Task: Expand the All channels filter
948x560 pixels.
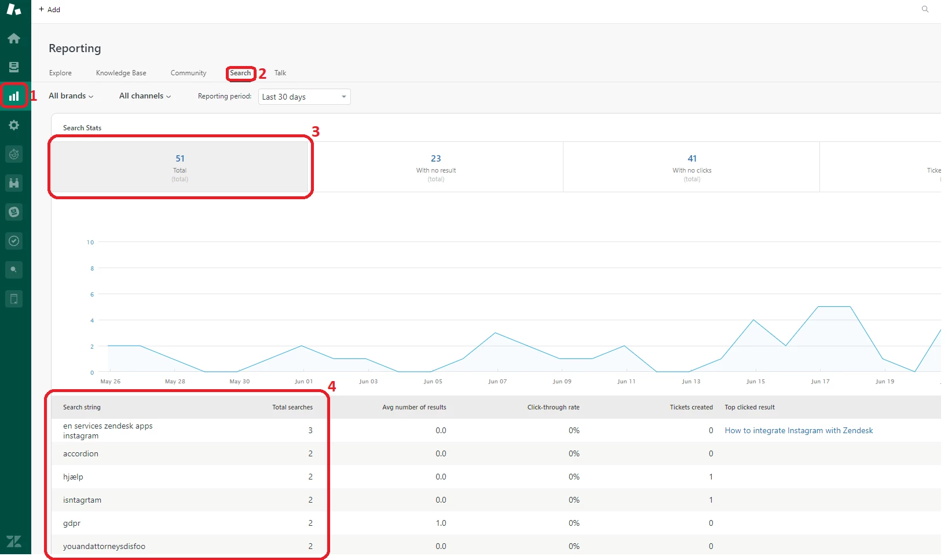Action: point(145,96)
